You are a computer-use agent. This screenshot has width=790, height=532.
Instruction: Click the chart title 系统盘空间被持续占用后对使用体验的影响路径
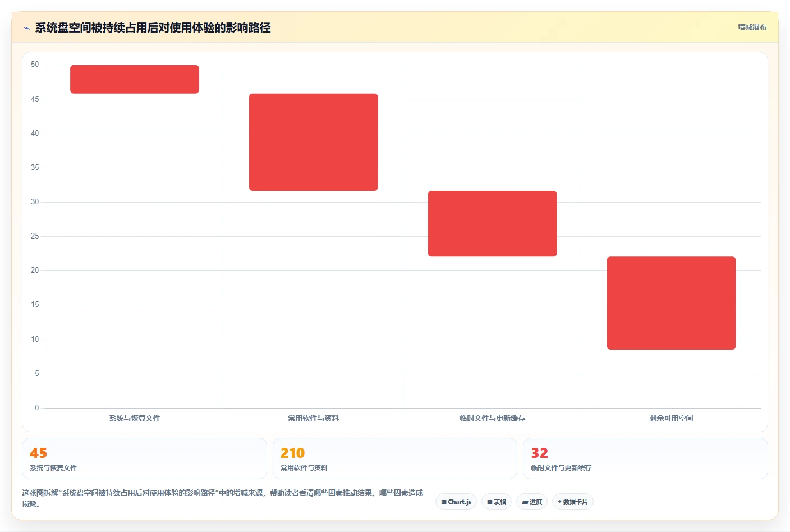153,28
